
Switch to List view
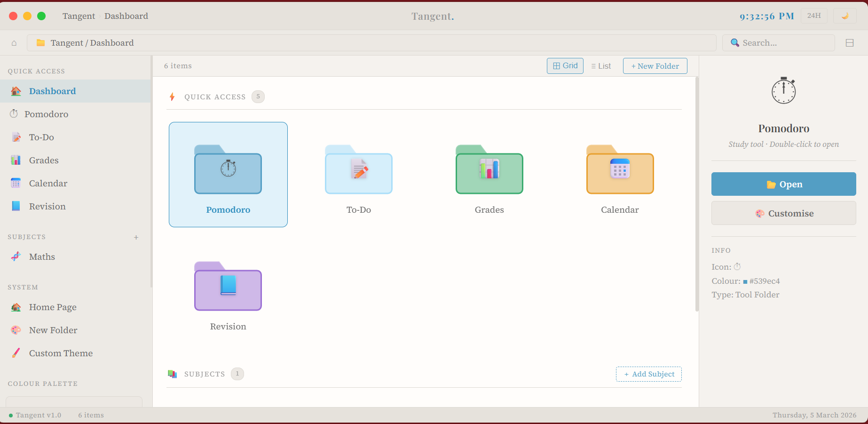[x=601, y=66]
